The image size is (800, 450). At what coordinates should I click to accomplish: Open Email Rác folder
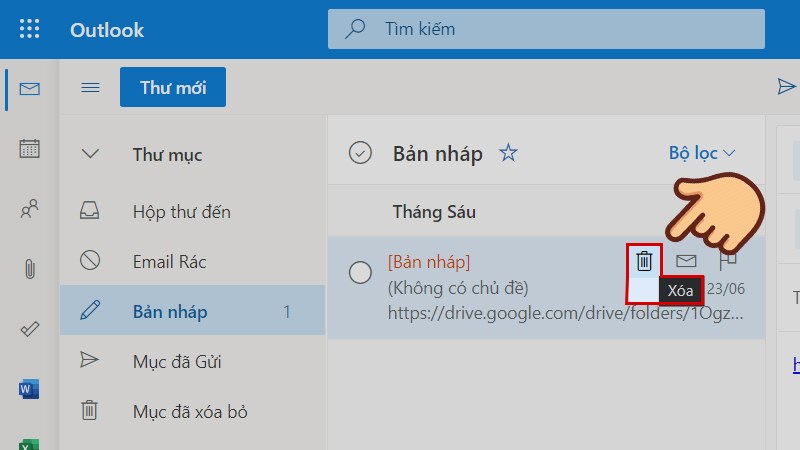(x=192, y=261)
